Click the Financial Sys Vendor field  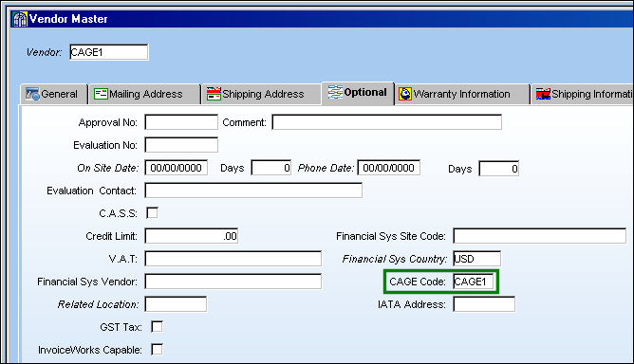(x=233, y=282)
